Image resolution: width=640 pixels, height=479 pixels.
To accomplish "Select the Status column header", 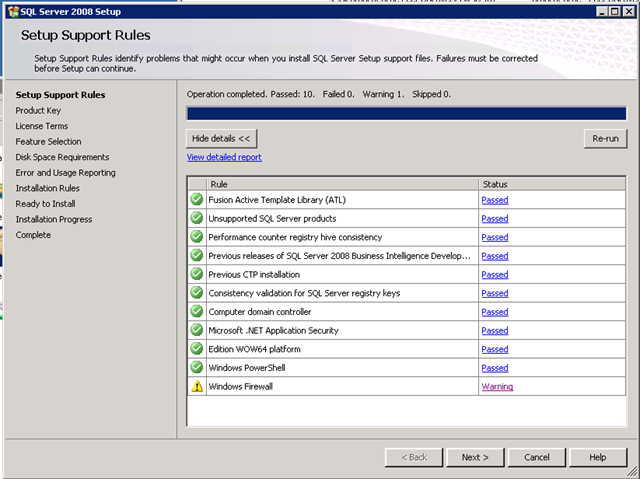I will [552, 184].
